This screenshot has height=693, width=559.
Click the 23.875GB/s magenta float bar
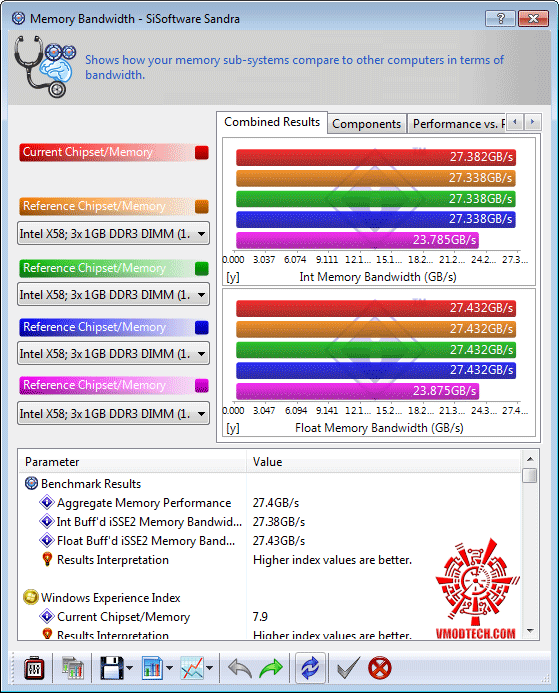(357, 391)
